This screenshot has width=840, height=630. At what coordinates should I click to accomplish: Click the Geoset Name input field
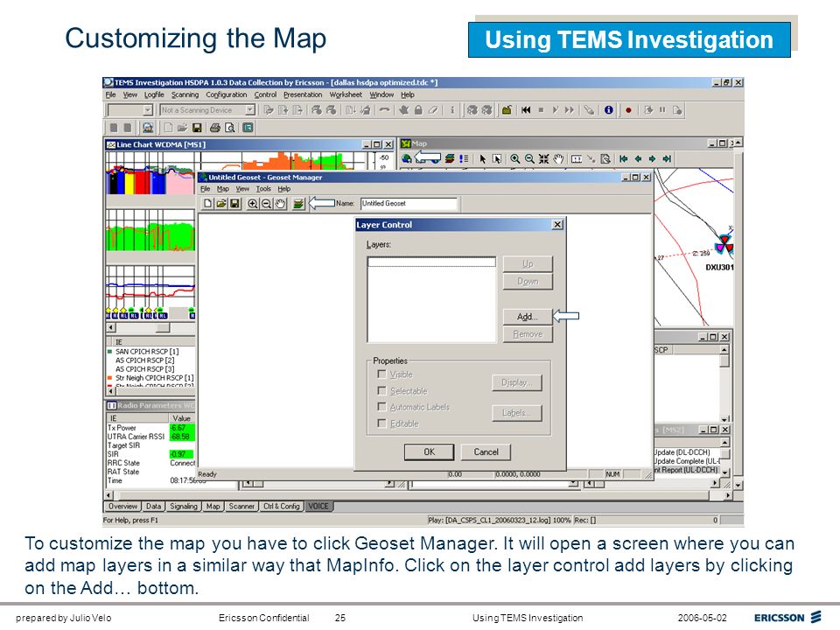(x=409, y=204)
